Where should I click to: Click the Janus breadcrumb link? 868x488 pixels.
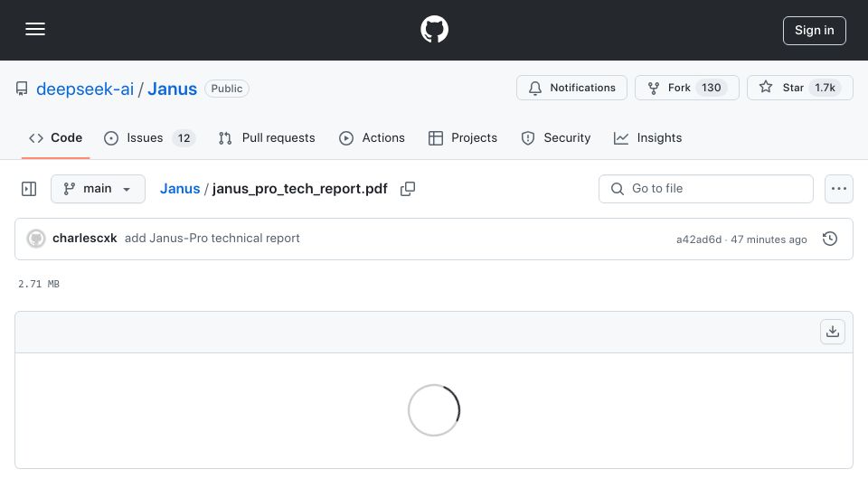180,189
